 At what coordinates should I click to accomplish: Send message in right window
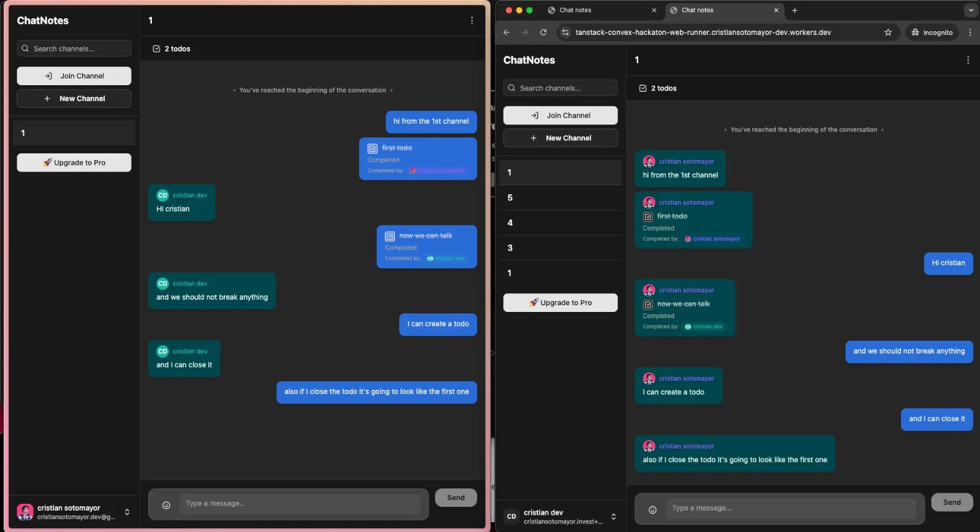click(952, 503)
